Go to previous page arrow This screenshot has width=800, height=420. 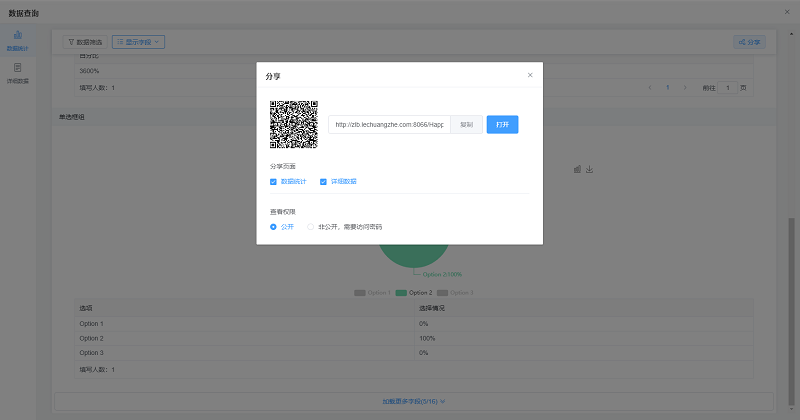click(x=650, y=88)
